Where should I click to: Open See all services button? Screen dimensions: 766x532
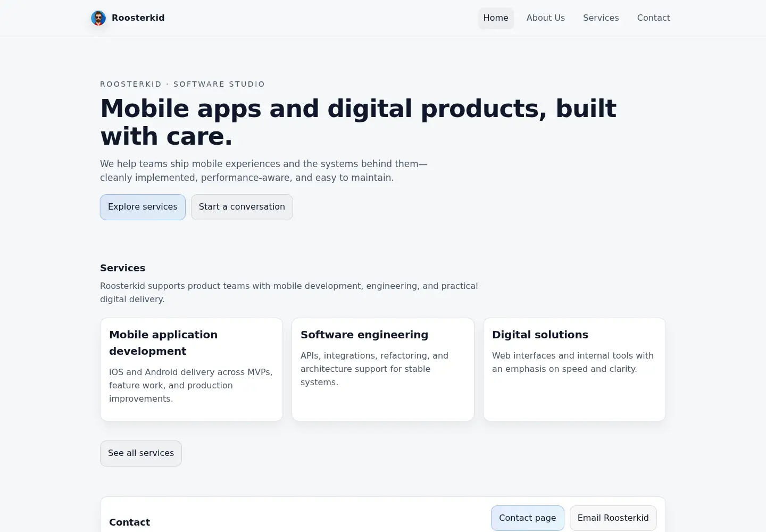pos(141,453)
